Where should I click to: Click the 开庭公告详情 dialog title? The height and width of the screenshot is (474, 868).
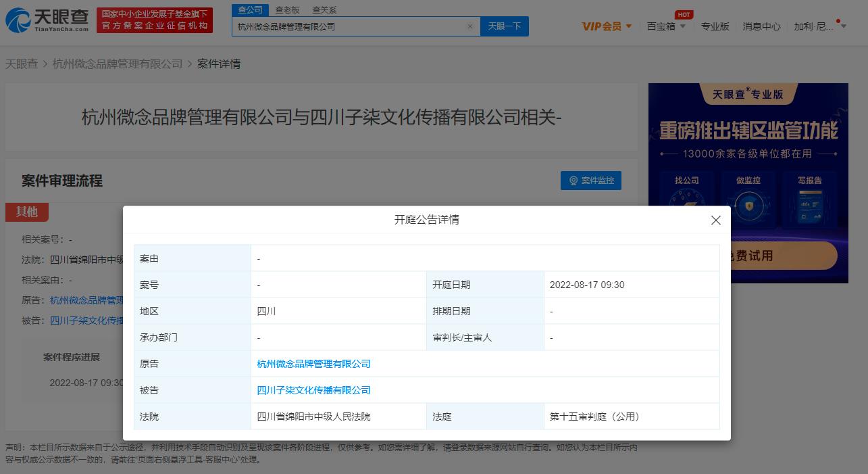(427, 220)
